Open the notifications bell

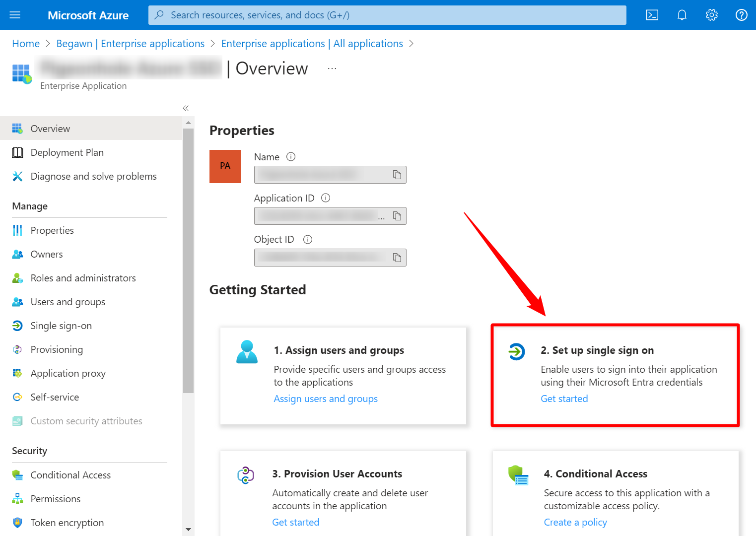(682, 15)
